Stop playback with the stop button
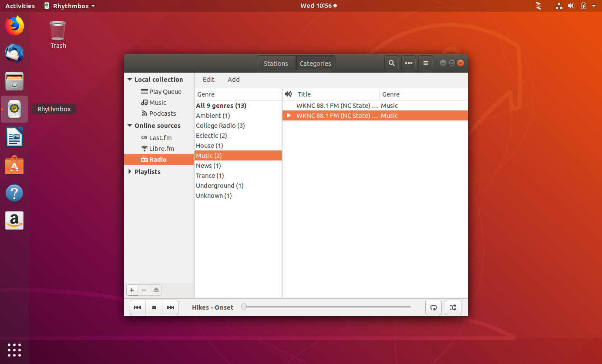Image resolution: width=602 pixels, height=364 pixels. [154, 307]
